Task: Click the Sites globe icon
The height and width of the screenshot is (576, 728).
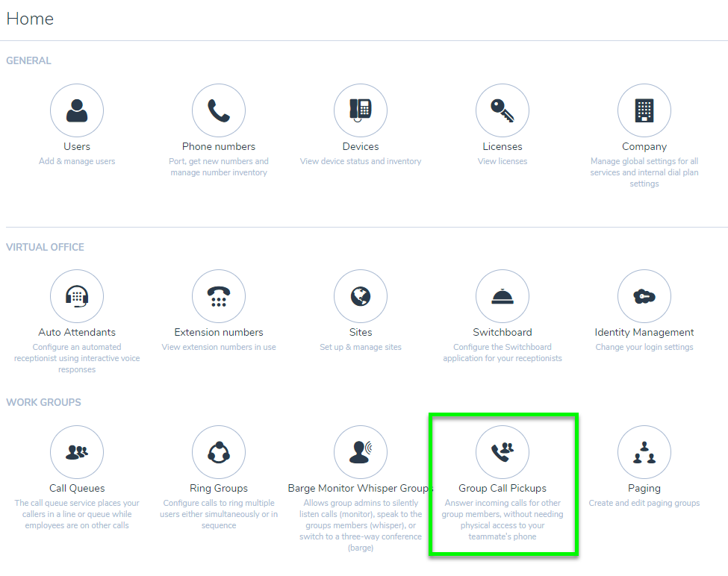Action: click(x=361, y=296)
